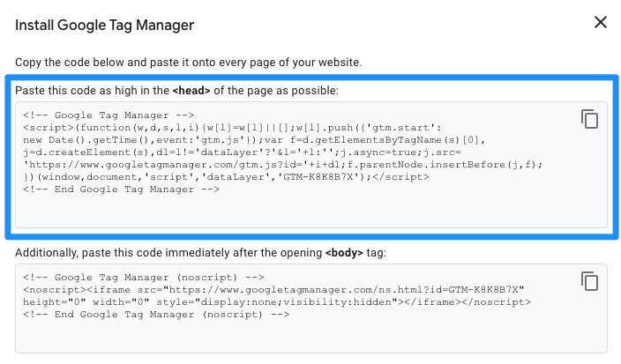The image size is (621, 364).
Task: Click inside the head code text box
Action: (x=311, y=165)
